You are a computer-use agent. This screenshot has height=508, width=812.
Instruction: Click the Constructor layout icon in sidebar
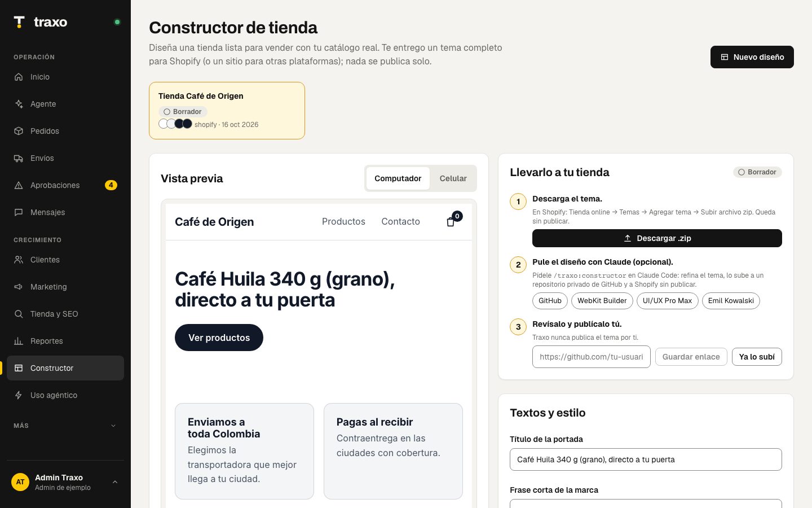19,368
